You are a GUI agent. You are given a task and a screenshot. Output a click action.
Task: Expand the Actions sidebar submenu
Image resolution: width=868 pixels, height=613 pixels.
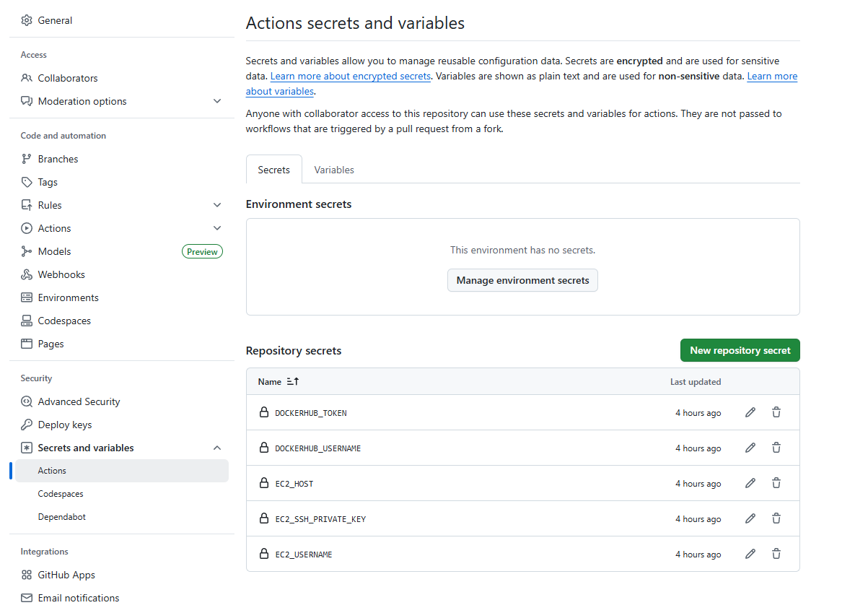(x=217, y=228)
